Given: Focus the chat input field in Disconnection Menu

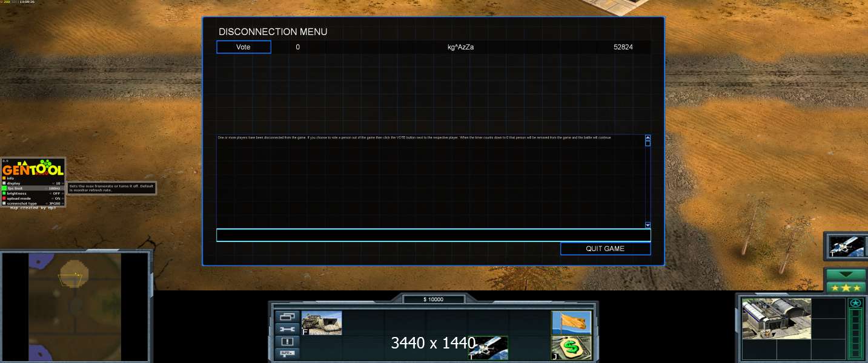Looking at the screenshot, I should (433, 235).
